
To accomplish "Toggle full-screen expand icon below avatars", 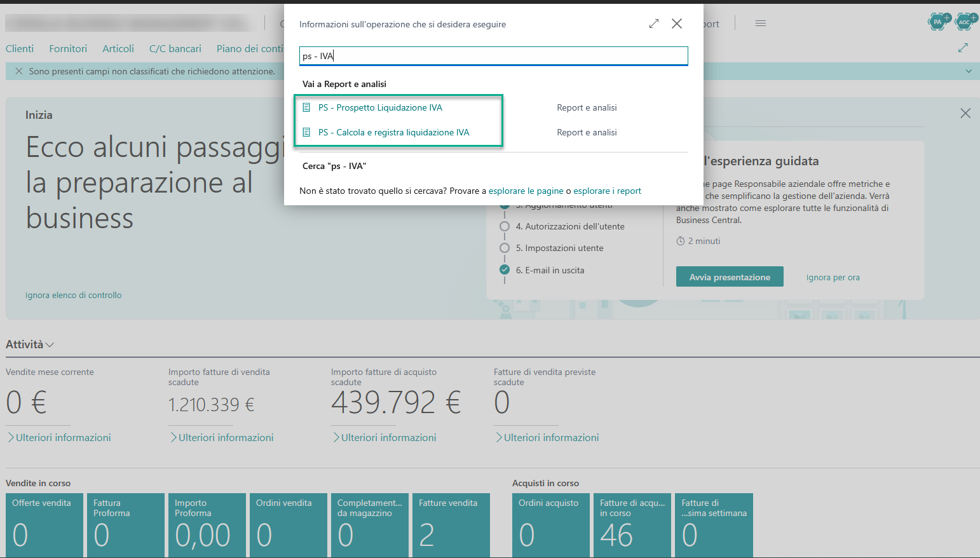I will coord(963,48).
